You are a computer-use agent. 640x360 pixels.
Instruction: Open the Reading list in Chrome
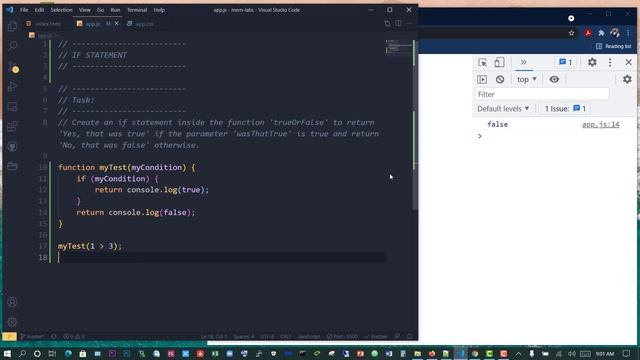point(613,47)
